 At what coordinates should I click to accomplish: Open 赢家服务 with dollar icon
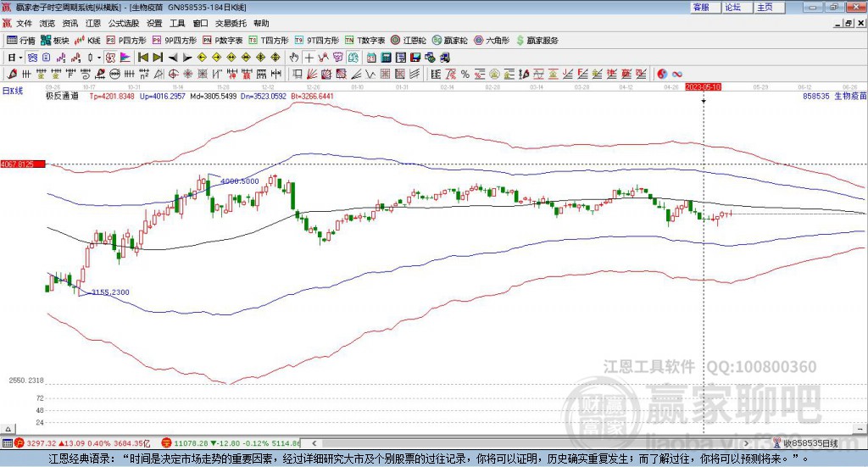tap(537, 41)
